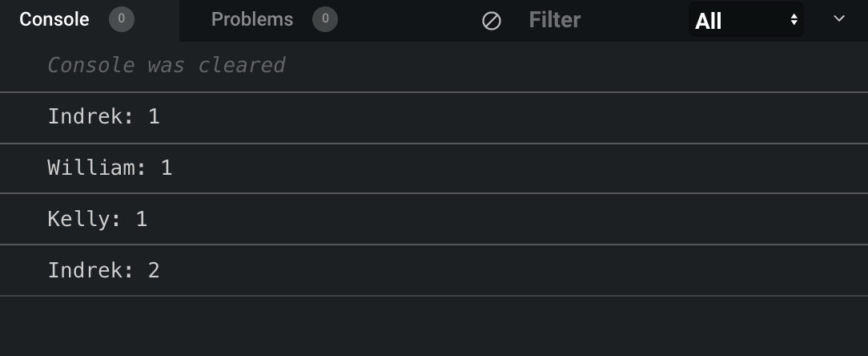Click the empty area below the last log
This screenshot has width=868, height=356.
point(432,326)
